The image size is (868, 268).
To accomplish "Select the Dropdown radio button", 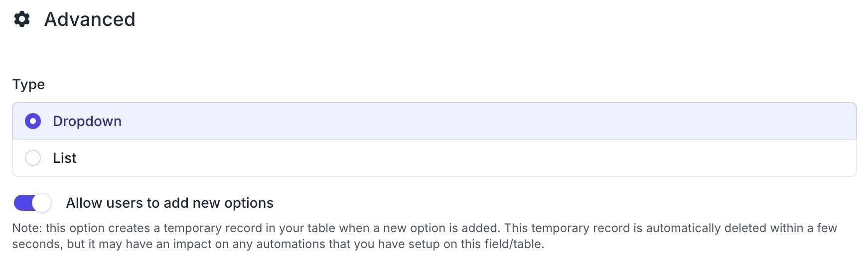I will [33, 121].
